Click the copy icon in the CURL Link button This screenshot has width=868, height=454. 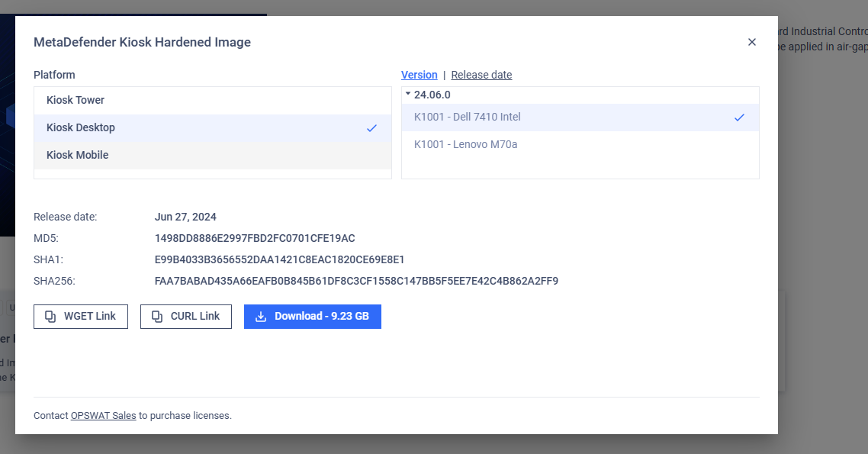[x=157, y=317]
